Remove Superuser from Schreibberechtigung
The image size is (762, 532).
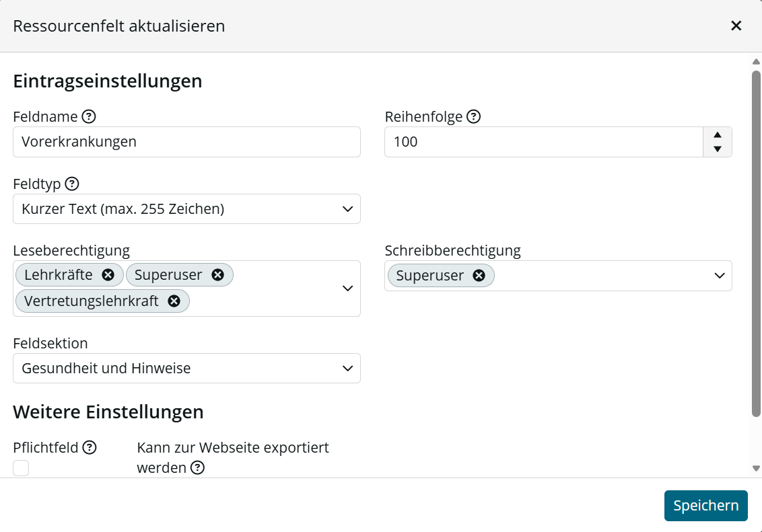point(479,275)
